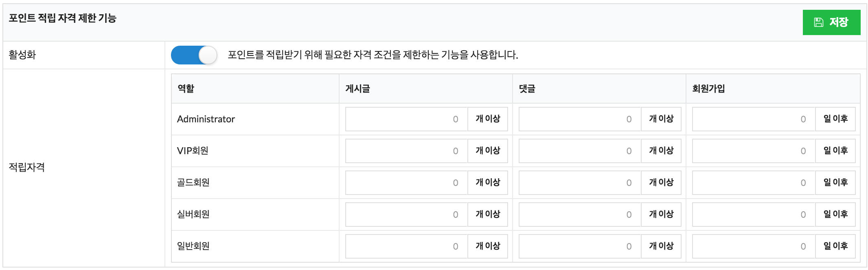Click the 일 이후 label in the 일반회원 row
Screen dimensions: 868x270
[835, 246]
